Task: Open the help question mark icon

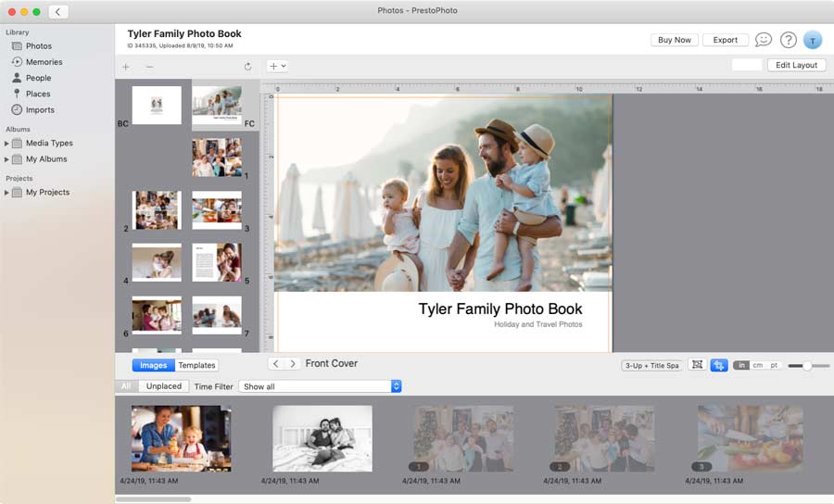Action: (x=789, y=40)
